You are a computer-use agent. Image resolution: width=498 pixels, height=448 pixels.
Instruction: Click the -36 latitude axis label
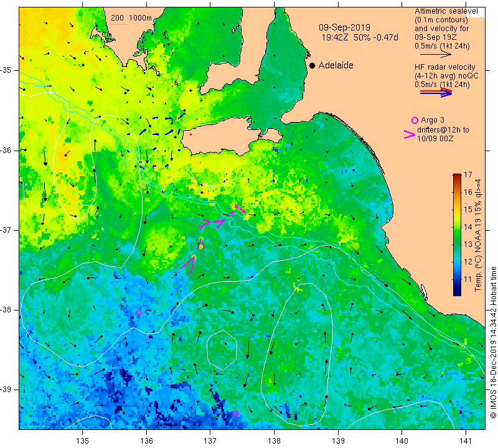click(x=6, y=150)
